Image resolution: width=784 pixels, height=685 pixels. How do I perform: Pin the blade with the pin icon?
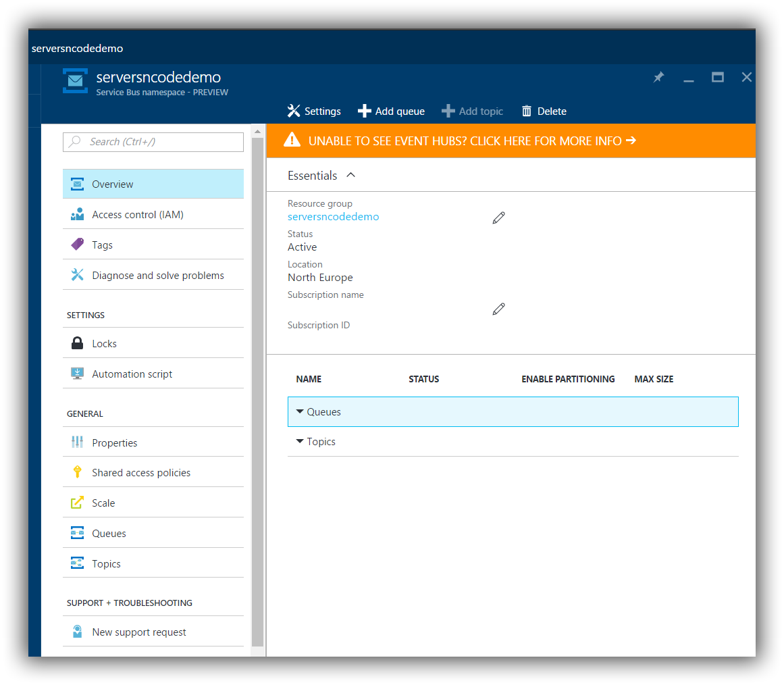pyautogui.click(x=658, y=77)
